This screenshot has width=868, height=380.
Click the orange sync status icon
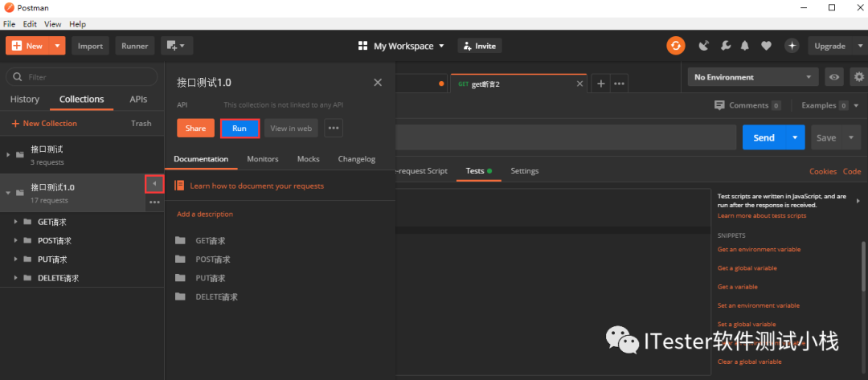(x=676, y=46)
